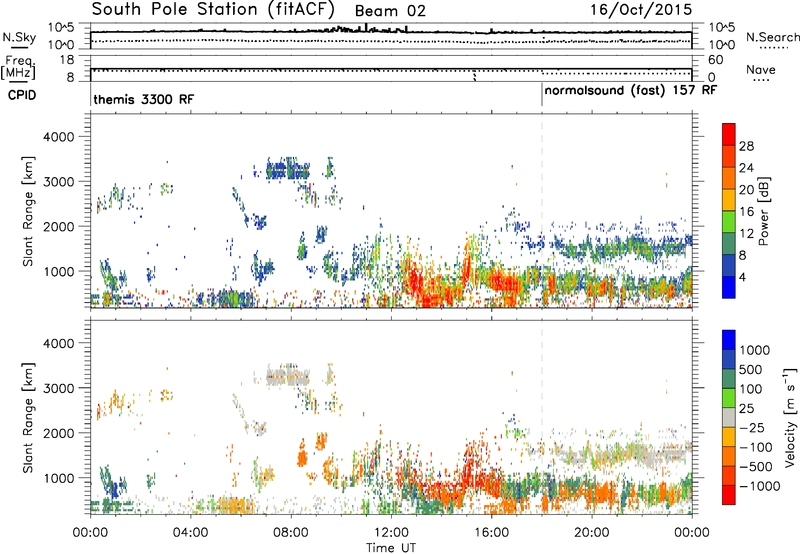This screenshot has width=800, height=554.
Task: Click the 'Power [dB]' colorbar label
Action: coord(763,211)
